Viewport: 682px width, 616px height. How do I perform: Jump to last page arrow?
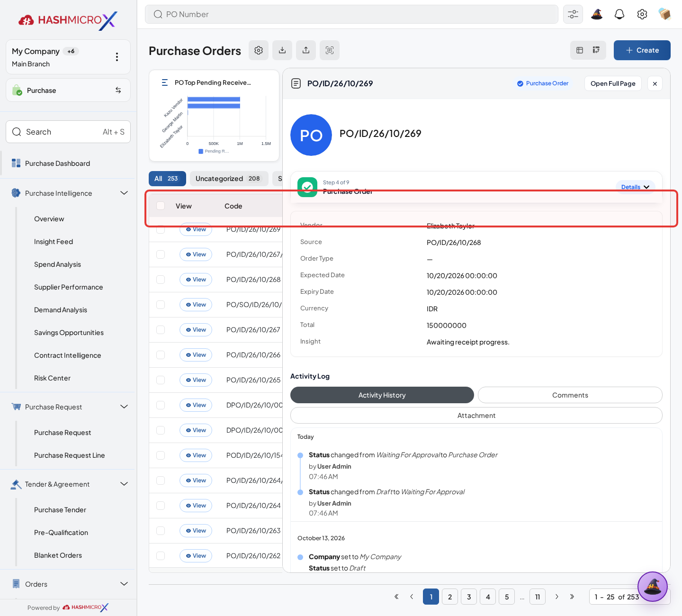(x=572, y=597)
